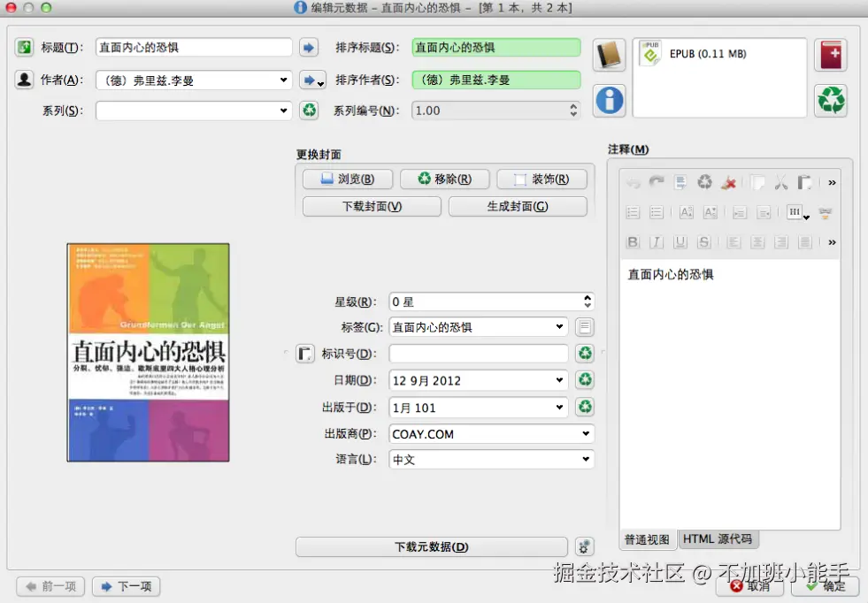The image size is (868, 603).
Task: Apply subscript formatting
Action: 711,212
